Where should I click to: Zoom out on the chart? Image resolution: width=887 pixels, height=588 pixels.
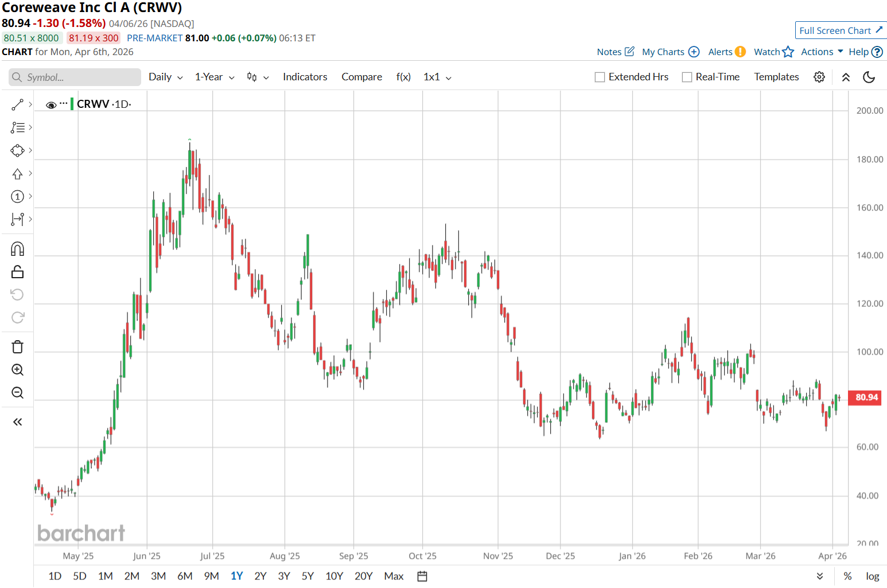[x=17, y=393]
